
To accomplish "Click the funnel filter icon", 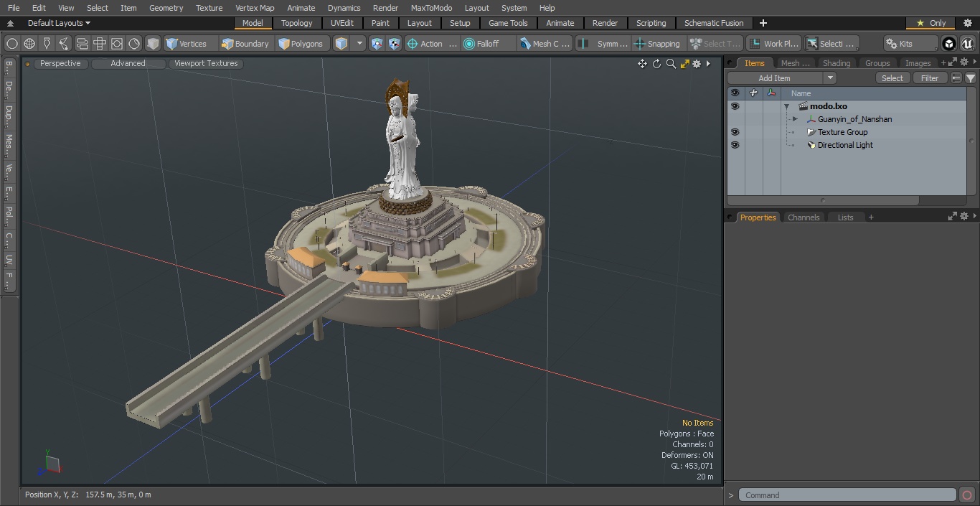I will click(x=970, y=78).
